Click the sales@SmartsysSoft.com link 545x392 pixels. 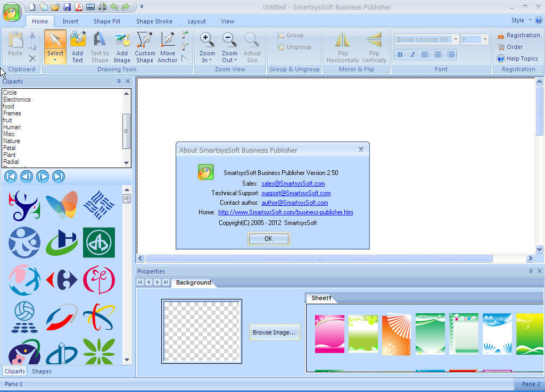(293, 184)
